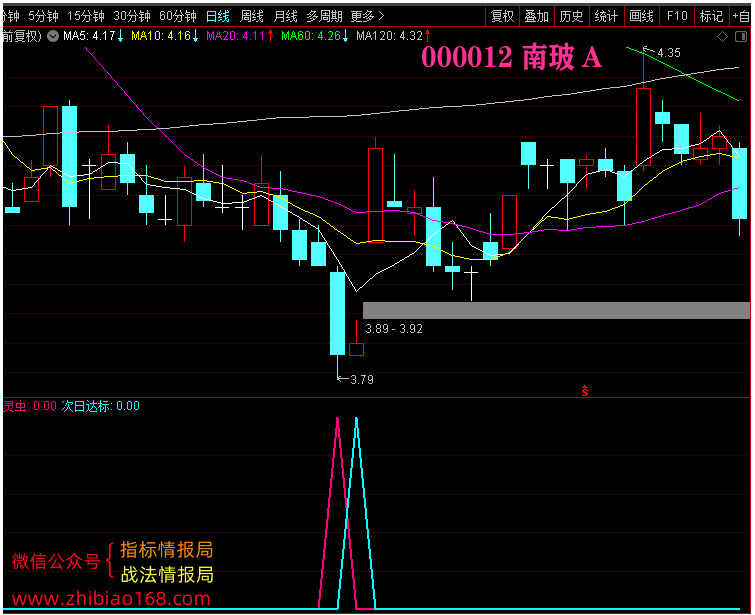Switch to the 5分钟 period tab

coord(43,16)
